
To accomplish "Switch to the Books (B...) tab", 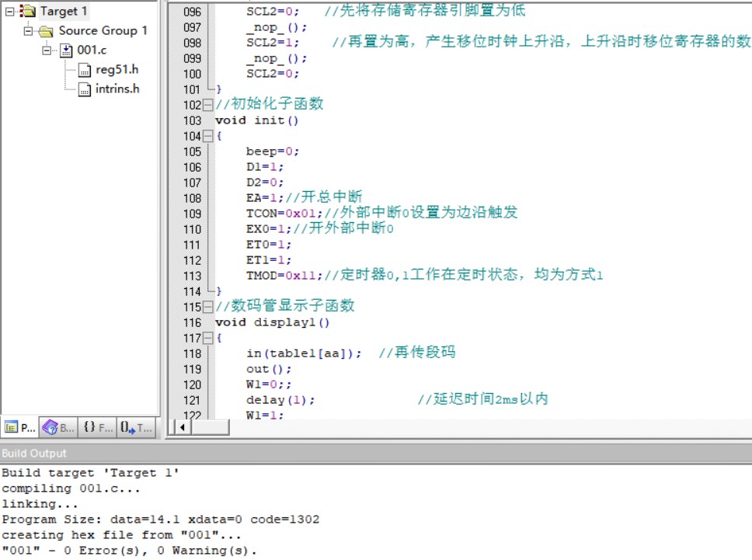I will pos(58,427).
